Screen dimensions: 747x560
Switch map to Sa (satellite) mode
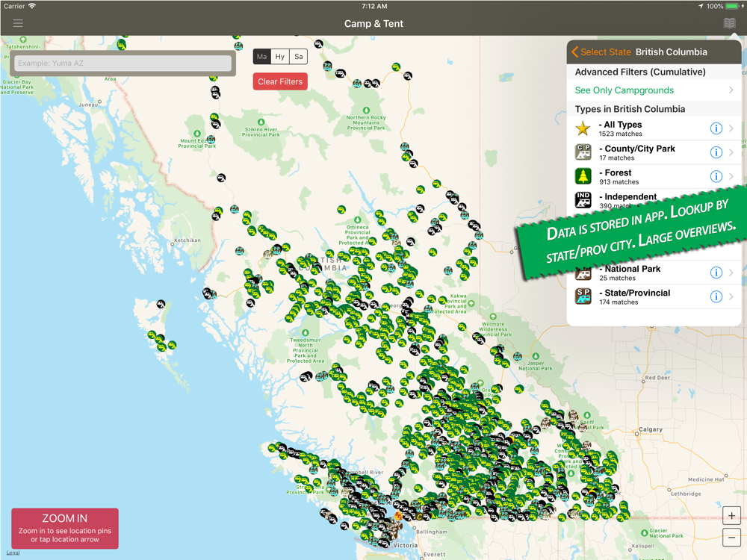(x=299, y=57)
